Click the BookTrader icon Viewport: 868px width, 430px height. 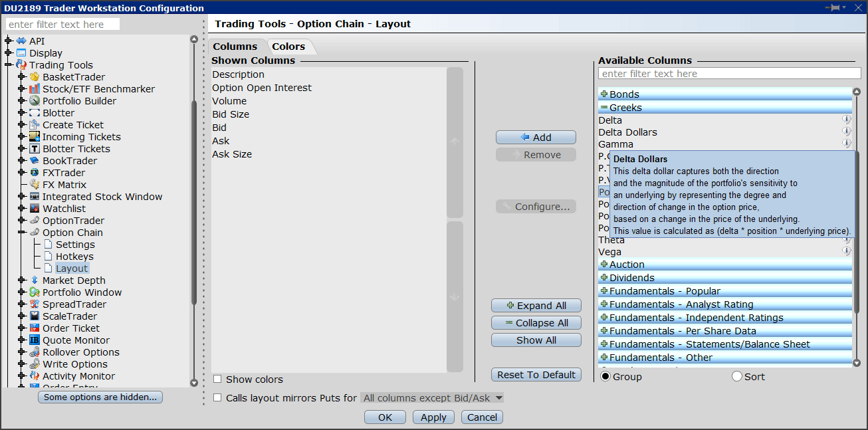pos(35,161)
